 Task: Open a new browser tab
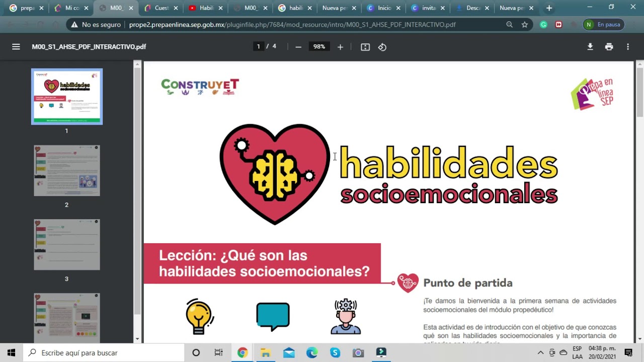click(x=549, y=8)
